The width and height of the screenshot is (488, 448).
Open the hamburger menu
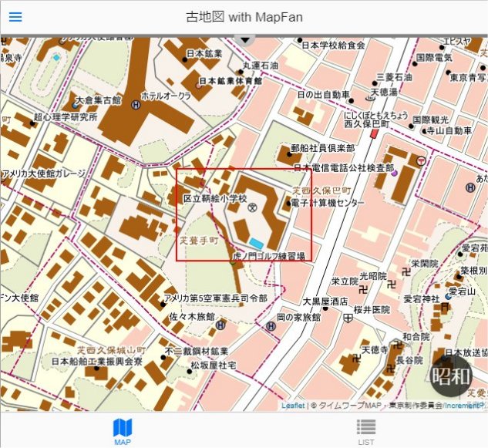tap(15, 17)
